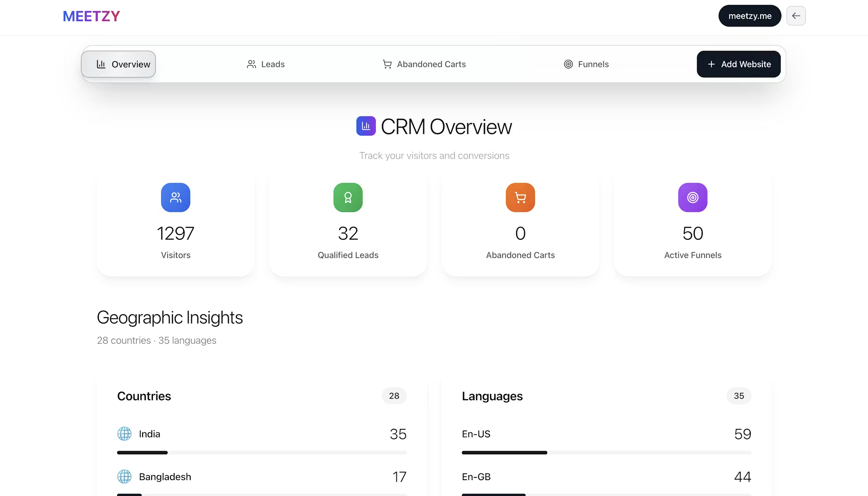The image size is (868, 496).
Task: Select the Funnels tab
Action: pyautogui.click(x=586, y=64)
